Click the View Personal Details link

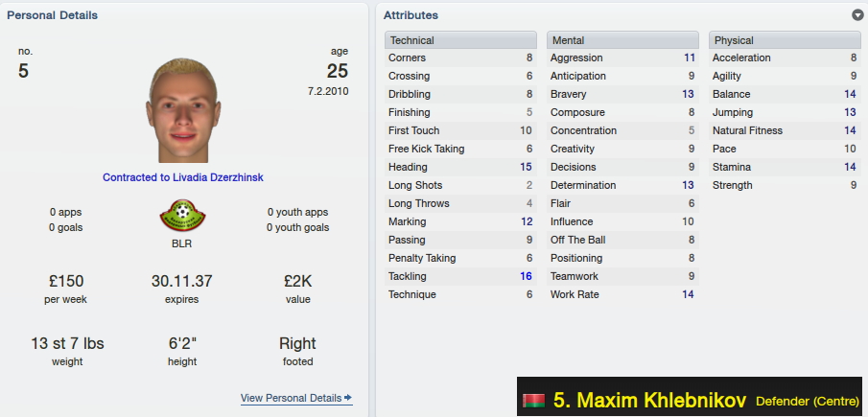pyautogui.click(x=292, y=398)
